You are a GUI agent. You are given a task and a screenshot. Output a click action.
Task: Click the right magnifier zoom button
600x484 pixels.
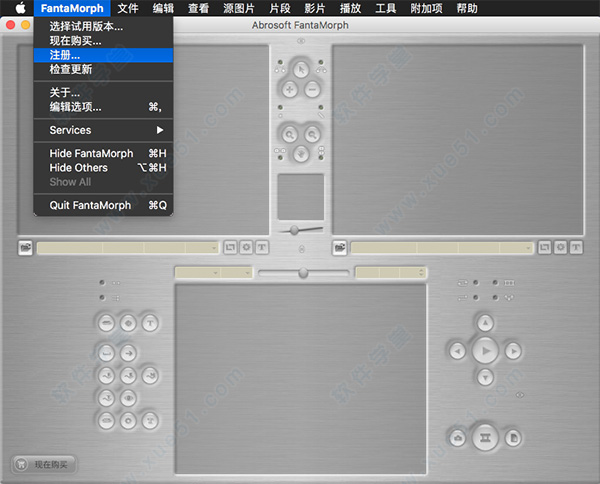[312, 135]
